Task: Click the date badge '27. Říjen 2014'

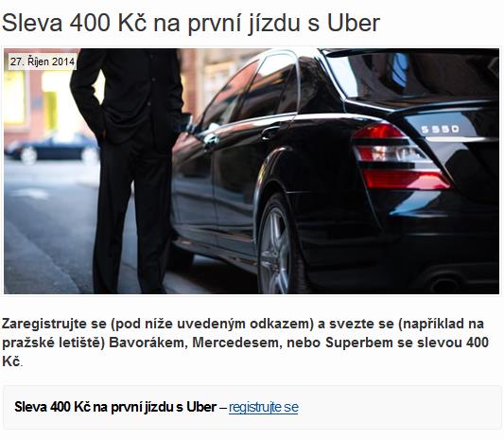Action: (x=43, y=62)
